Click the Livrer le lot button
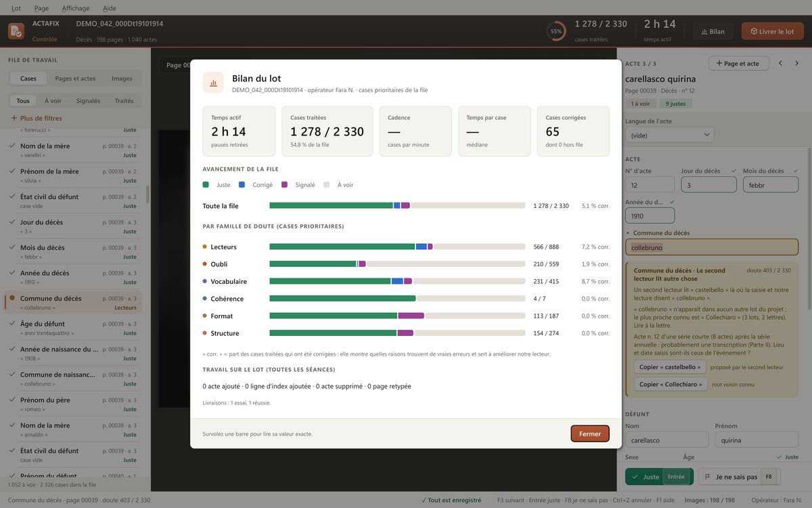 point(773,31)
